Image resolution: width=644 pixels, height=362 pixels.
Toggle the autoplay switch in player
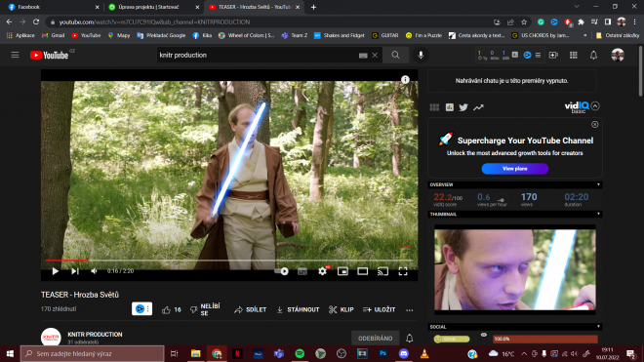tap(281, 271)
